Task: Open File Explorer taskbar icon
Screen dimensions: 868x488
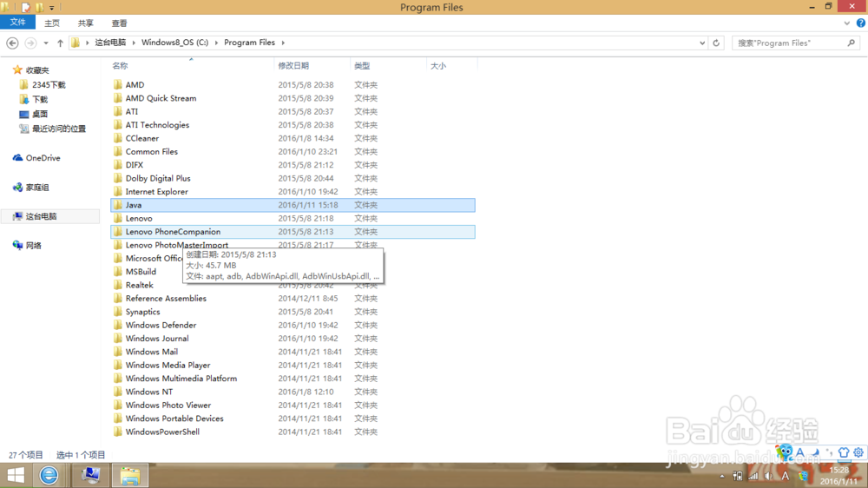Action: pyautogui.click(x=130, y=475)
